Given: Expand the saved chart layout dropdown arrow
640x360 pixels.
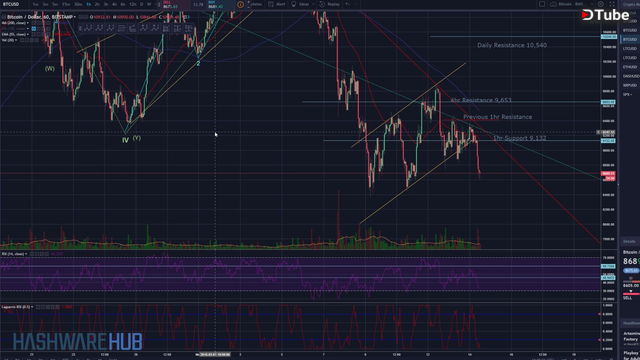Looking at the screenshot, I should click(x=592, y=4).
